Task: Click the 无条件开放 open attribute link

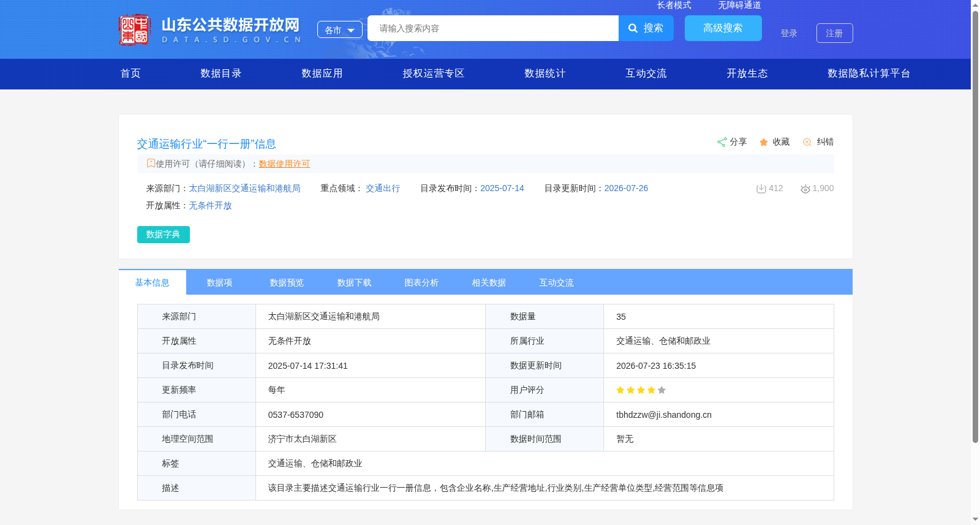Action: [x=210, y=206]
